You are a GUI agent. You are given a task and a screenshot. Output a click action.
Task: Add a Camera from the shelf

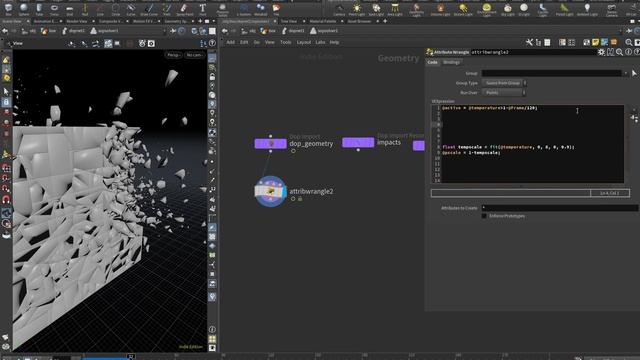tap(339, 9)
